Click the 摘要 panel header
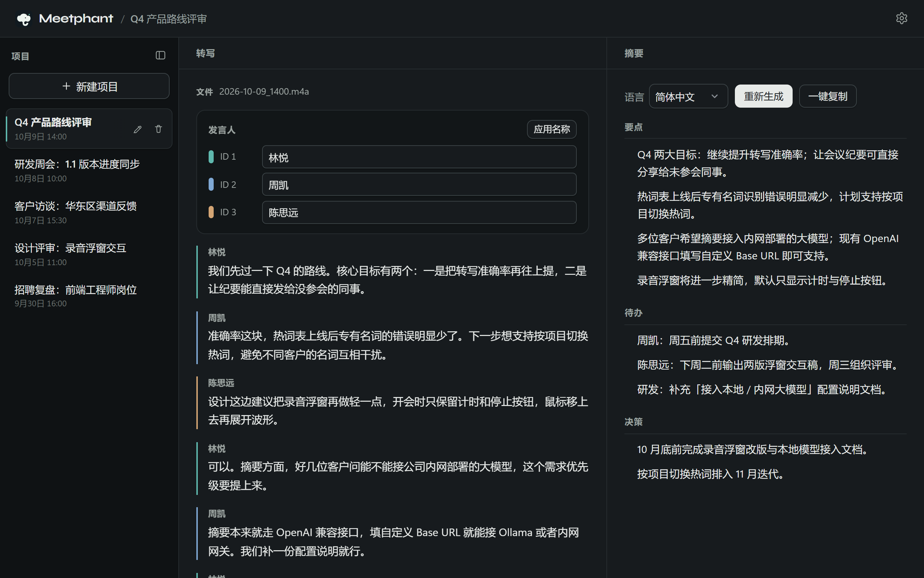924x578 pixels. (634, 53)
